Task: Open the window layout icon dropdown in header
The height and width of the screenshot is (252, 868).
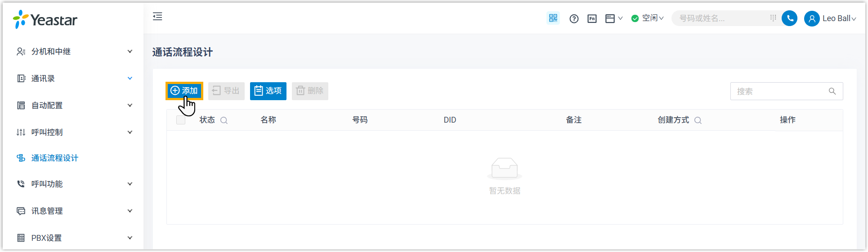Action: point(613,18)
